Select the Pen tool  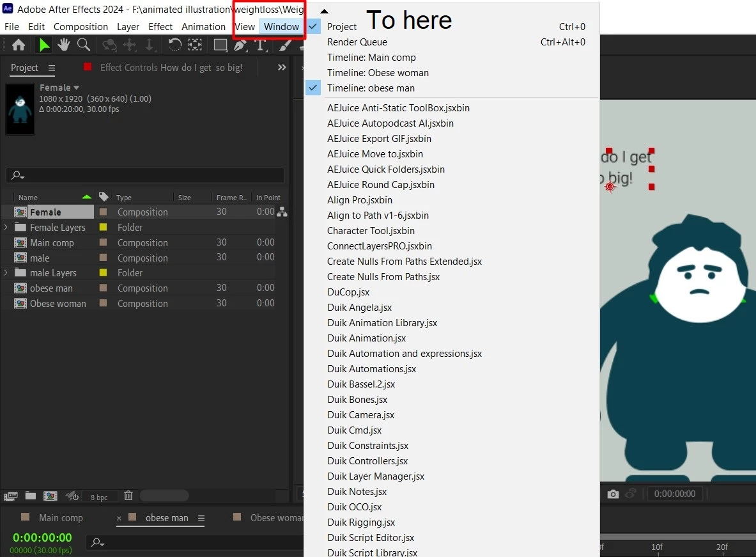240,45
